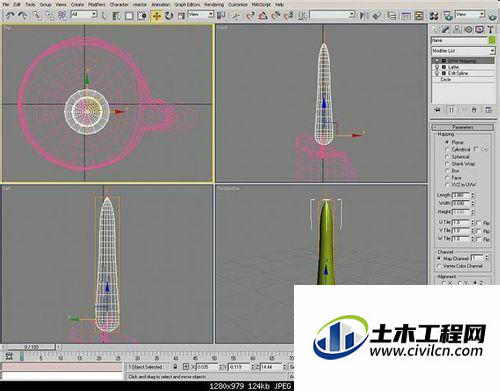500x391 pixels.
Task: Open the Modifiers menu
Action: 96,4
